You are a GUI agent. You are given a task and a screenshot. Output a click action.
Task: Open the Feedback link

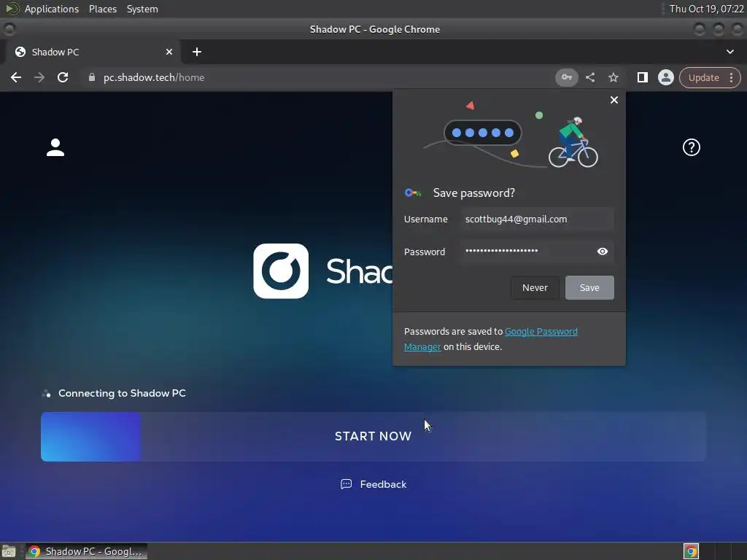[373, 484]
